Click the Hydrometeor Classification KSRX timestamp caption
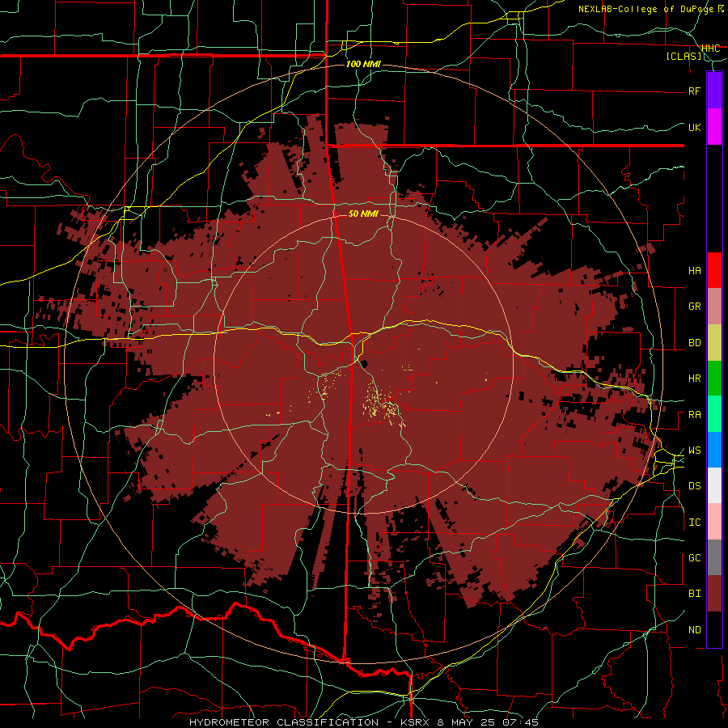The width and height of the screenshot is (728, 728). click(x=364, y=722)
